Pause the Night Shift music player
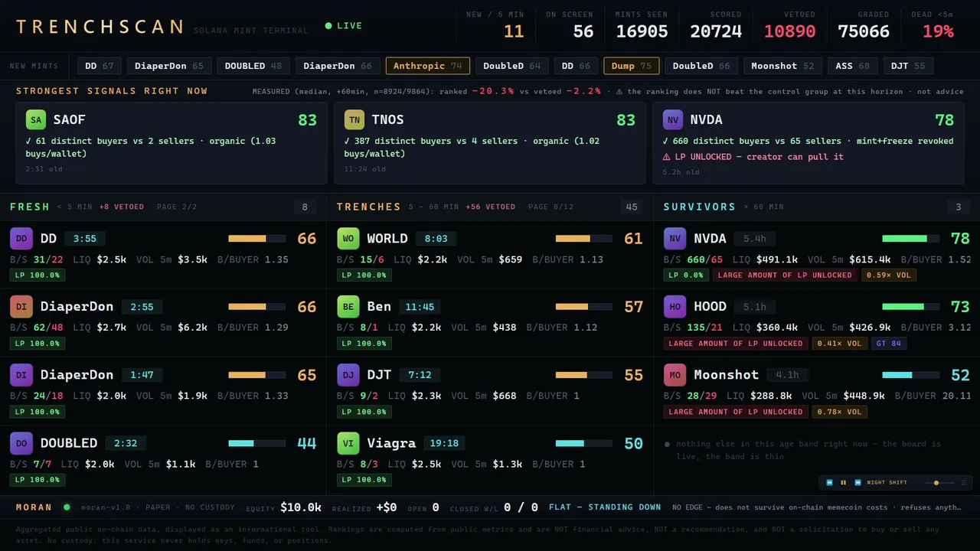The width and height of the screenshot is (980, 551). (x=844, y=483)
